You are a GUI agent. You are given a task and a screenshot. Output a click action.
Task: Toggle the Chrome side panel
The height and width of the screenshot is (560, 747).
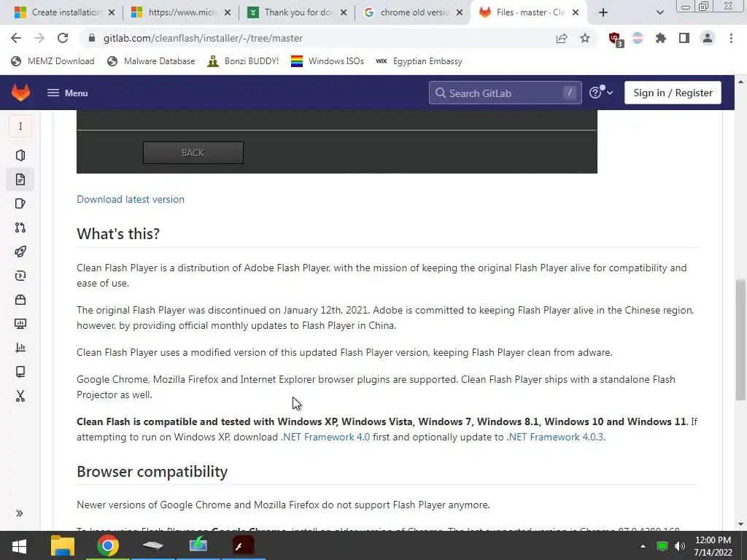click(684, 38)
